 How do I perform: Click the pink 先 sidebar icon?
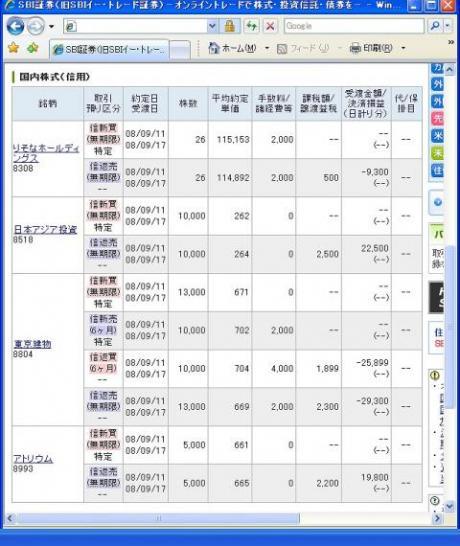click(438, 119)
